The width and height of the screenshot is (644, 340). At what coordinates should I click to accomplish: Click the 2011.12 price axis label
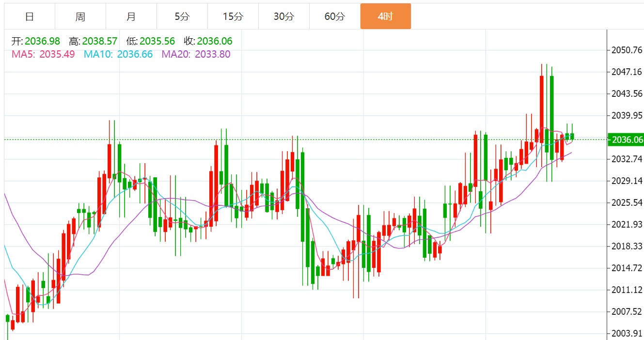point(627,290)
